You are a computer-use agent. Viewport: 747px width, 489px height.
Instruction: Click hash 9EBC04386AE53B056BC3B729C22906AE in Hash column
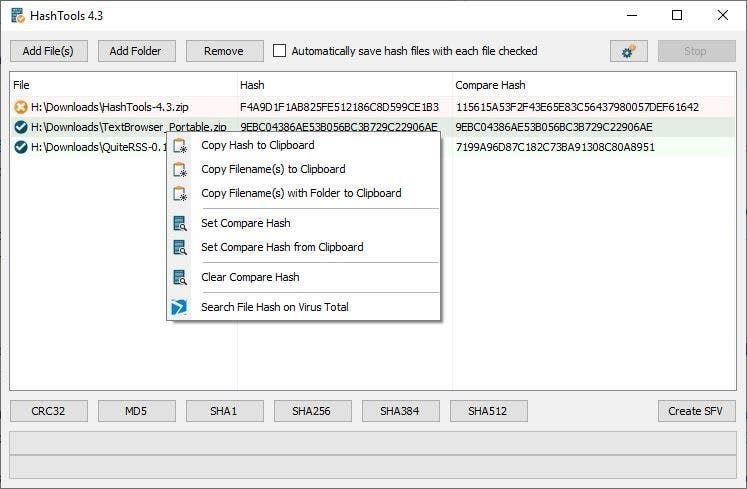coord(339,127)
